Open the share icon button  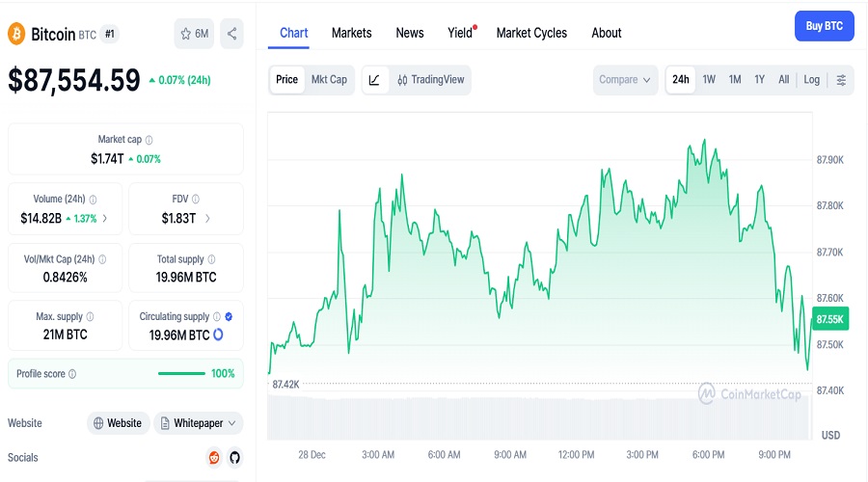tap(231, 34)
